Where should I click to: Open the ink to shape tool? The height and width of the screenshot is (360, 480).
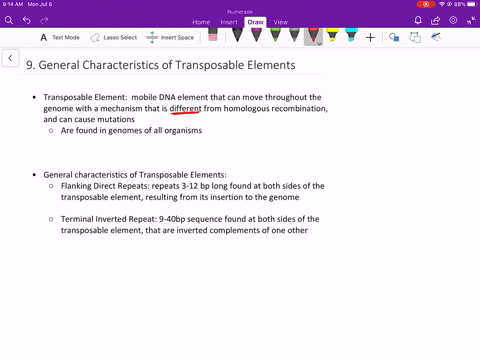(x=394, y=37)
